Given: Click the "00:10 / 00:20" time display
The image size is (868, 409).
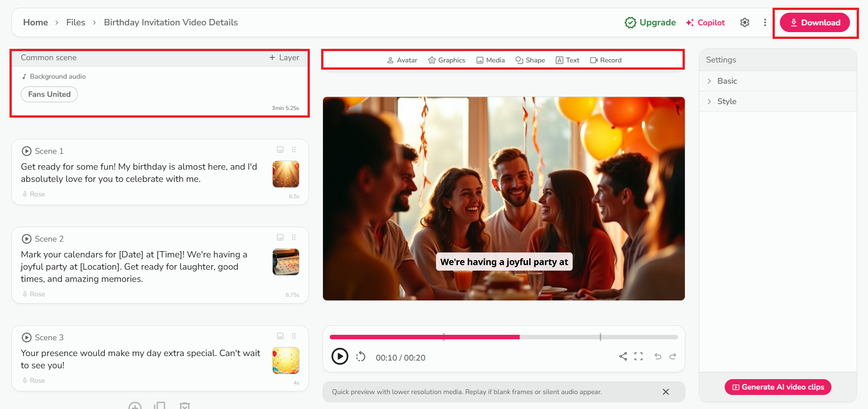Looking at the screenshot, I should point(401,358).
